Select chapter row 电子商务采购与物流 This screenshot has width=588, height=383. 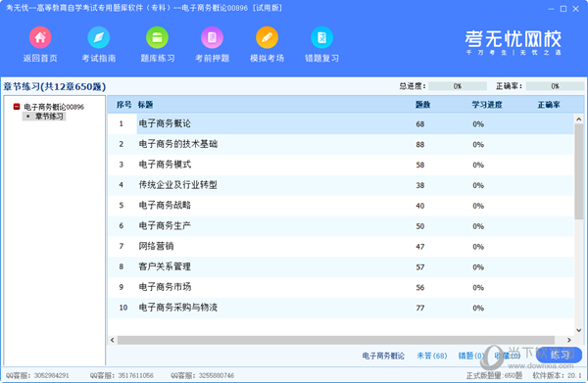pos(341,308)
